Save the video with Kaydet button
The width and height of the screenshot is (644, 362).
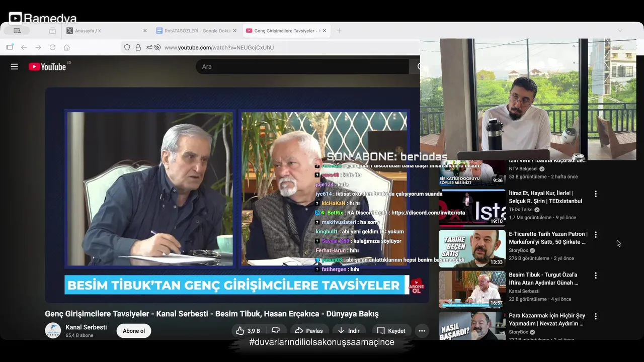click(391, 331)
